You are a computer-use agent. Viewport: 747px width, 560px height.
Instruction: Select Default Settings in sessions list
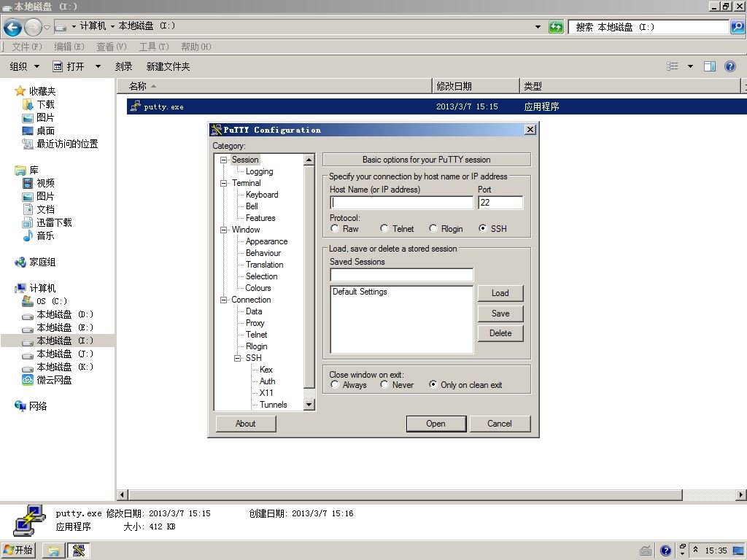(x=360, y=292)
